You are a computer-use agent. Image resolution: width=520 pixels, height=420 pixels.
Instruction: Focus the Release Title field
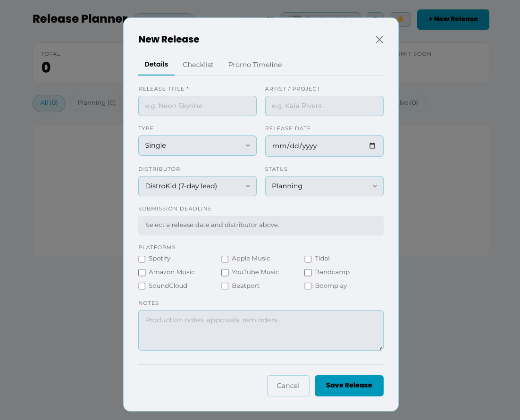tap(197, 106)
